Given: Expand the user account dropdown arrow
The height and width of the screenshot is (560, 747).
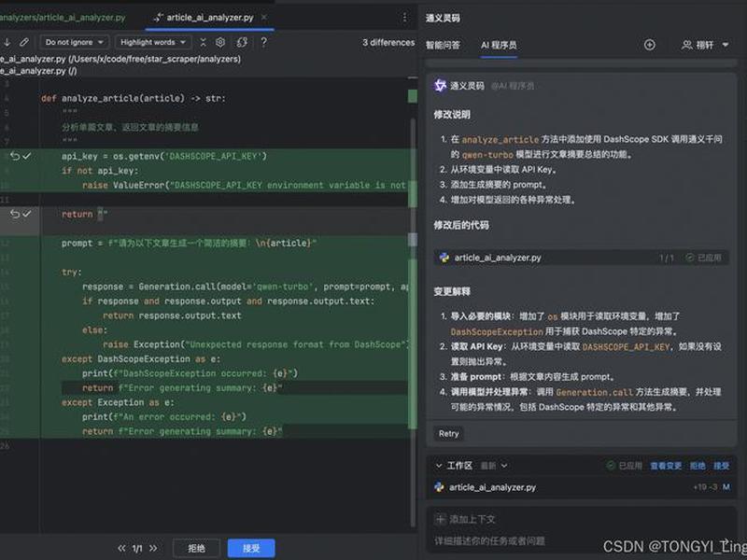Looking at the screenshot, I should coord(726,45).
